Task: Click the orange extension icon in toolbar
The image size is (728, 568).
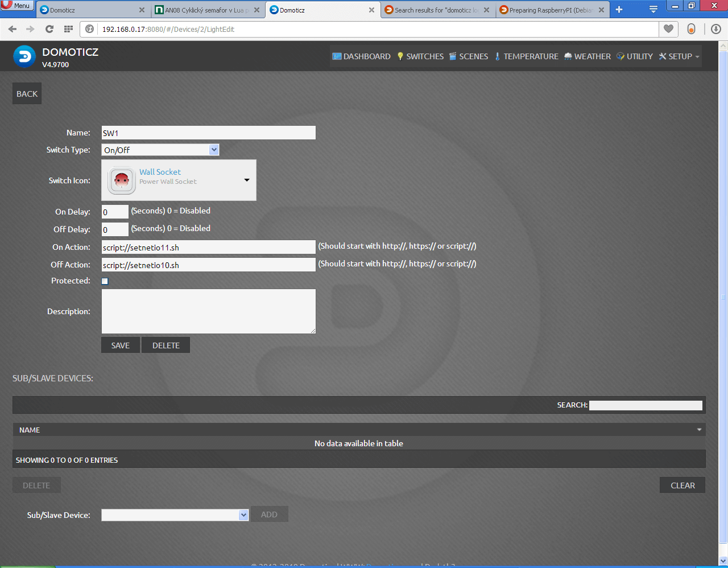Action: click(x=691, y=29)
